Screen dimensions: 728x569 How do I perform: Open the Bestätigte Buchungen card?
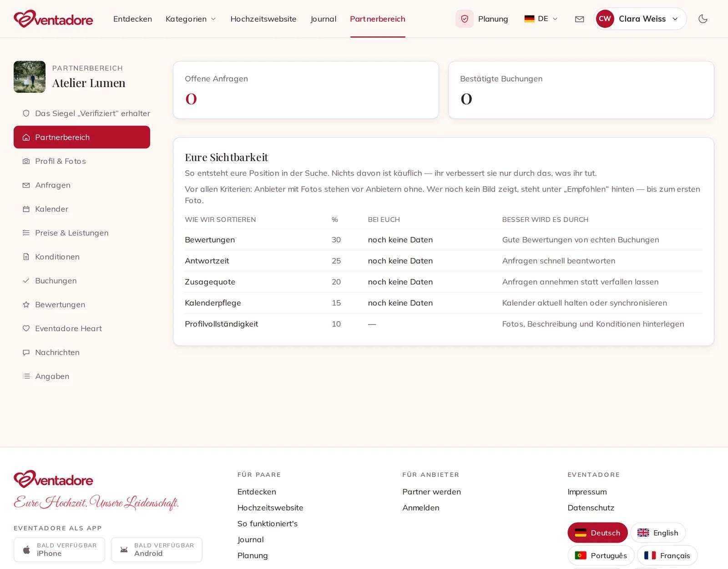[581, 90]
